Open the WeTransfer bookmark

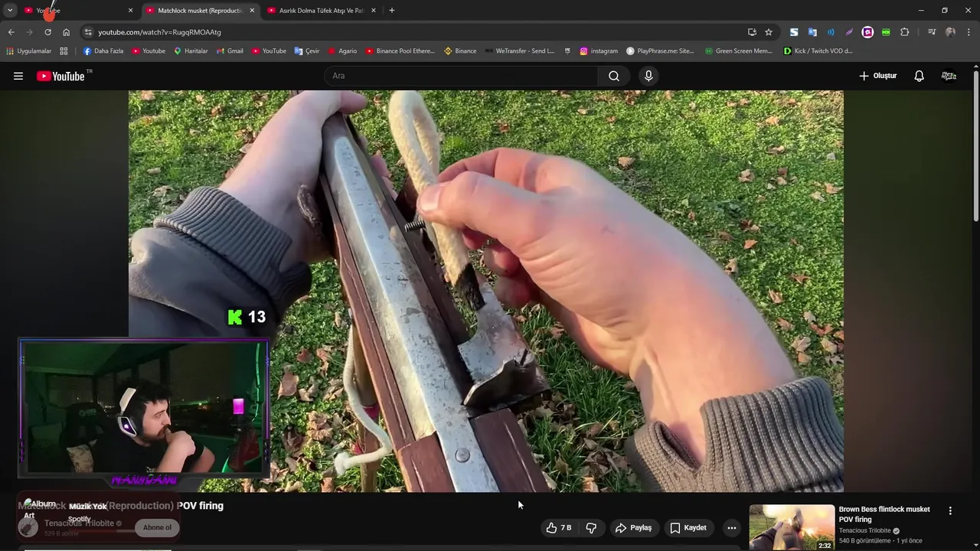point(519,51)
